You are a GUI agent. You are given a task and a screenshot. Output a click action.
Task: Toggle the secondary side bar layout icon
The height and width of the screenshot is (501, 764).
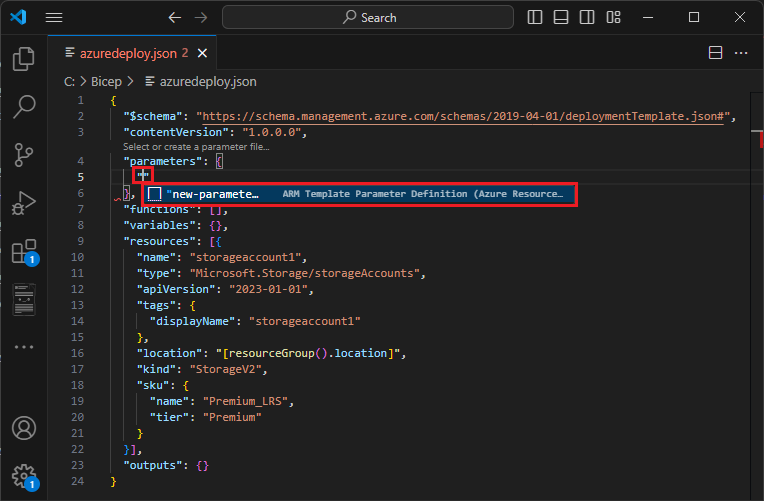click(x=587, y=18)
